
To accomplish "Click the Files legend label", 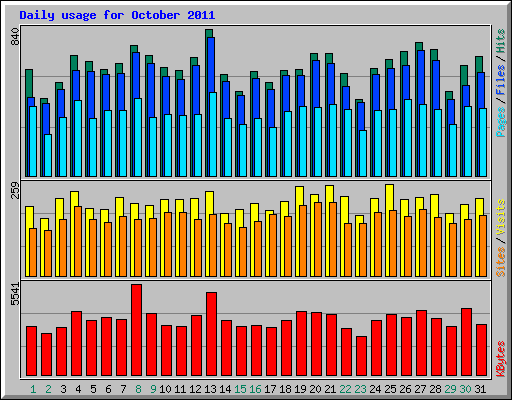I will pos(500,80).
